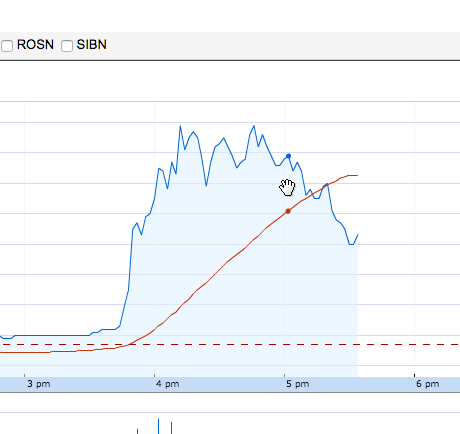Click the 3 pm time axis label
This screenshot has height=434, width=460.
pyautogui.click(x=39, y=384)
